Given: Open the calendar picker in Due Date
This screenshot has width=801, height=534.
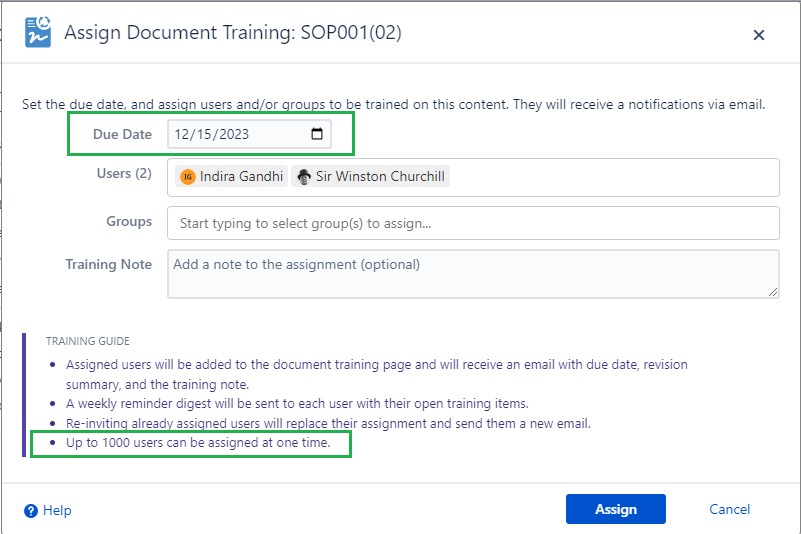Looking at the screenshot, I should pos(317,134).
